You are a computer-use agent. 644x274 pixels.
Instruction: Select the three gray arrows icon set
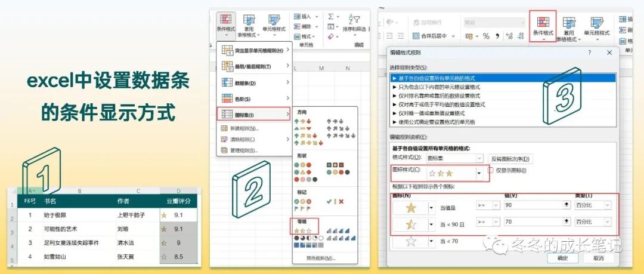point(335,121)
